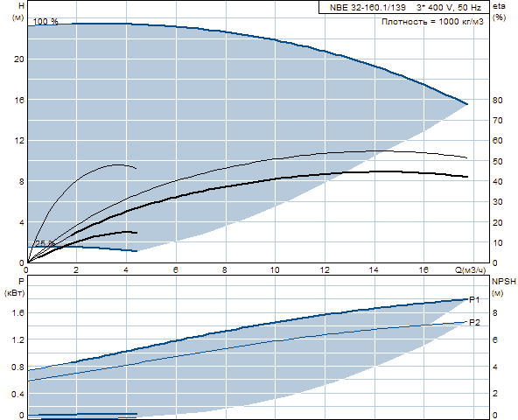Click the P2 power curve label
The image size is (518, 420).
[474, 323]
